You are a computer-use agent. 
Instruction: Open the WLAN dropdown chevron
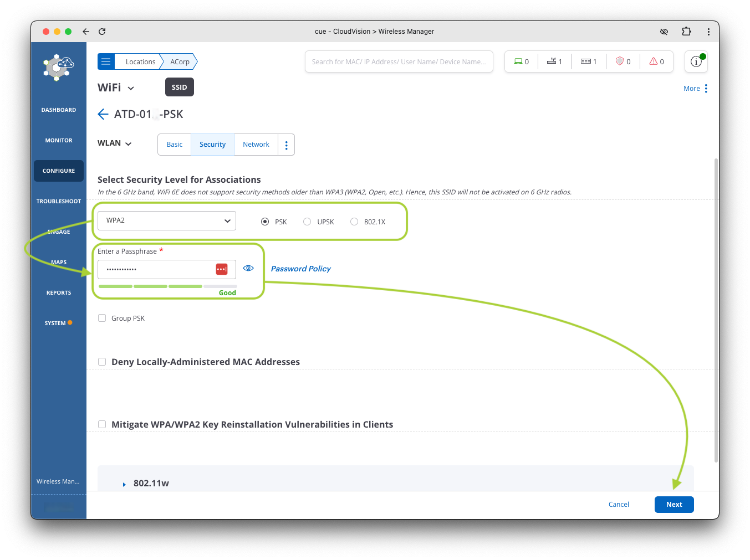click(129, 143)
